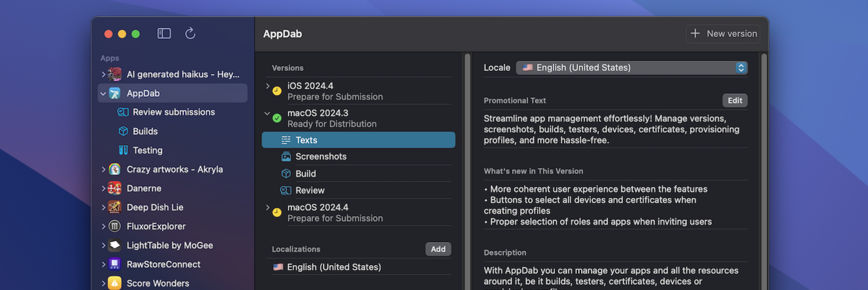Add a new localization

(438, 249)
